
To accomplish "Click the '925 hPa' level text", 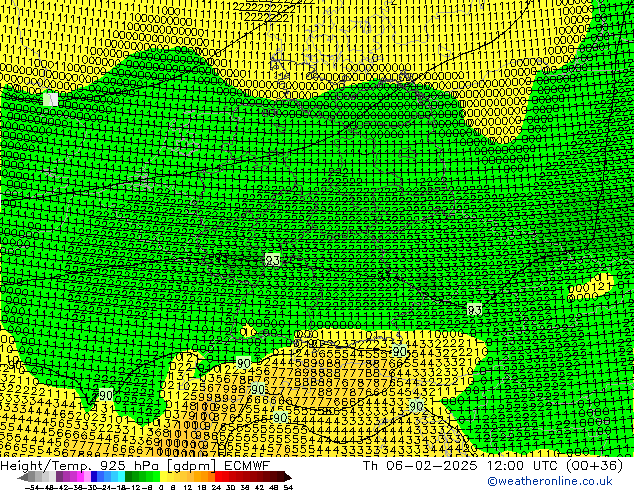I will pyautogui.click(x=128, y=466).
